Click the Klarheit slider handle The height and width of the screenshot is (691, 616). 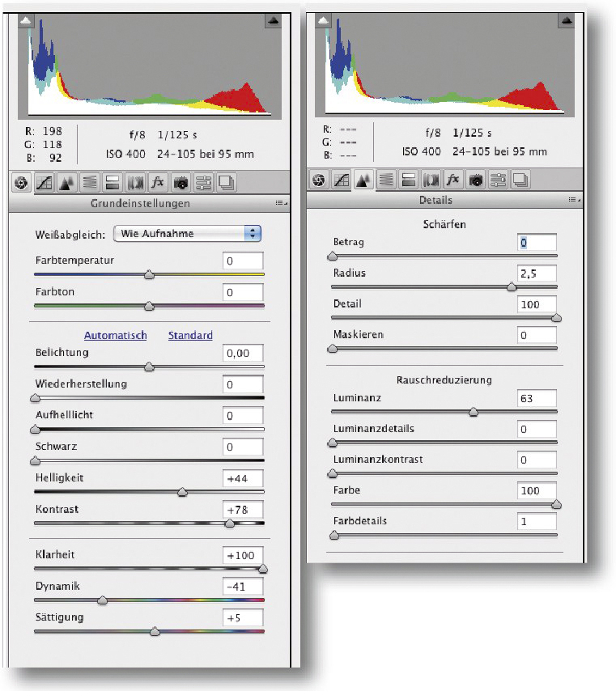[x=263, y=569]
